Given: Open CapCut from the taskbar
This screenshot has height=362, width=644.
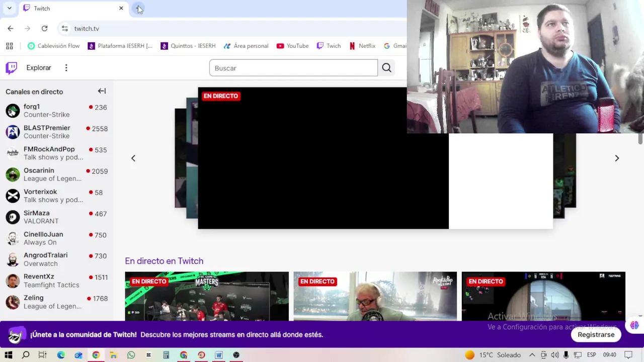Looking at the screenshot, I should pyautogui.click(x=148, y=355).
